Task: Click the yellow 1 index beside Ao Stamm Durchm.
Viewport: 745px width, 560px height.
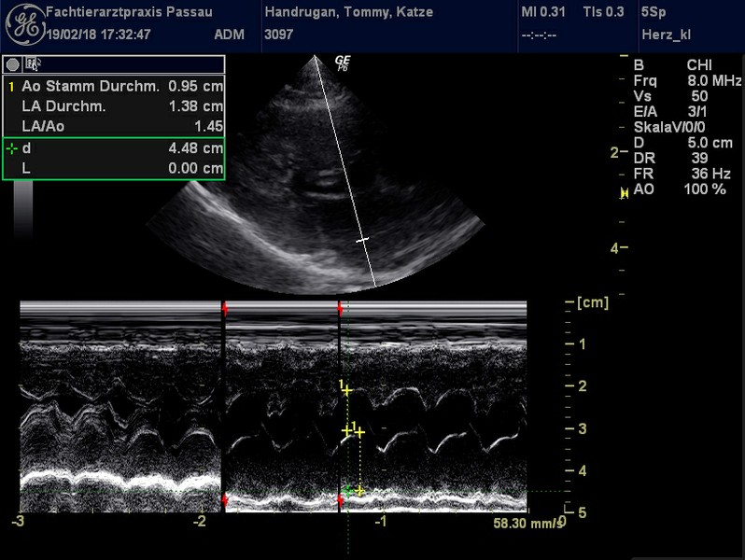Action: [11, 87]
